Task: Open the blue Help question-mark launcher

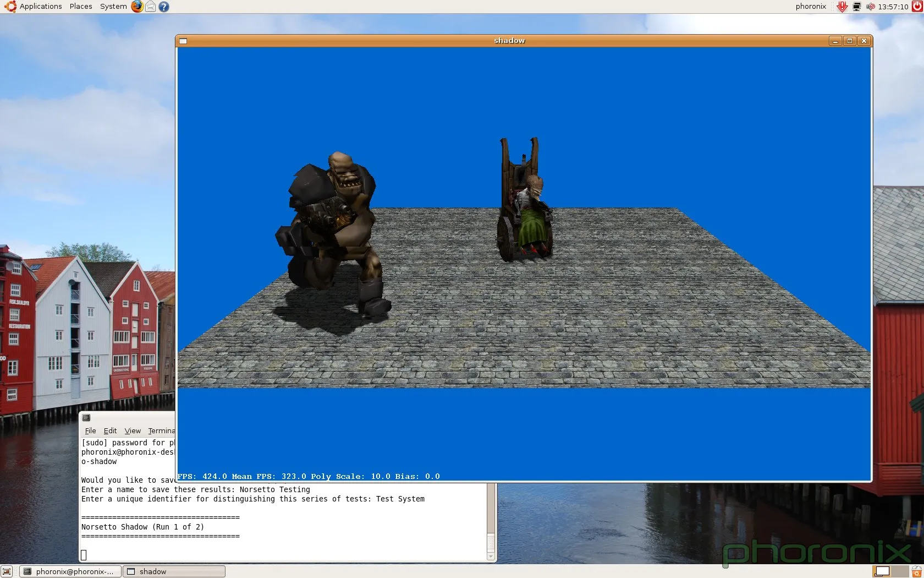Action: tap(164, 7)
